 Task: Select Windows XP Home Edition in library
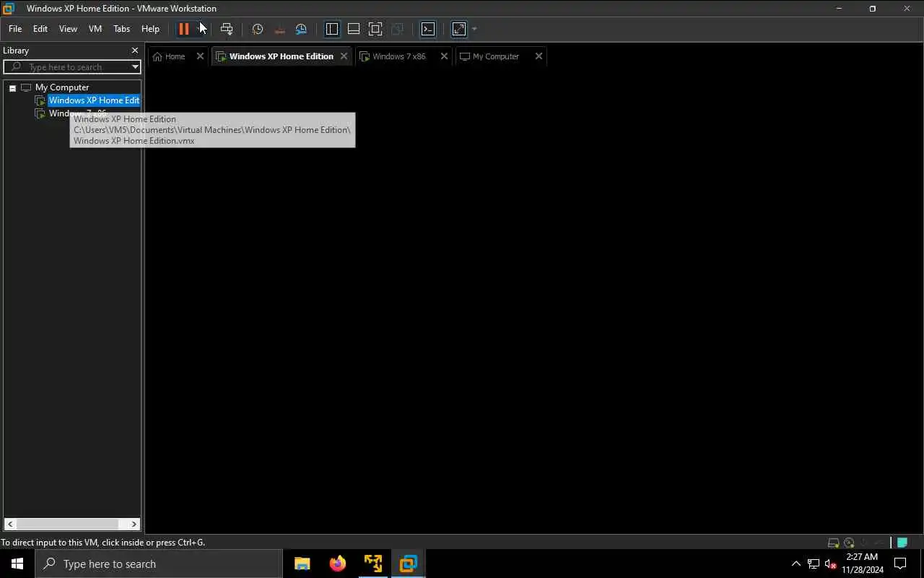(94, 100)
